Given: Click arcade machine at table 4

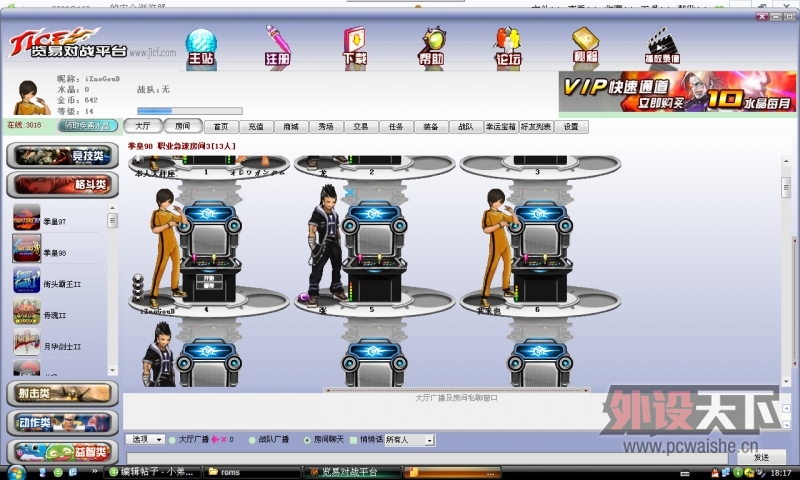Looking at the screenshot, I should pos(210,252).
